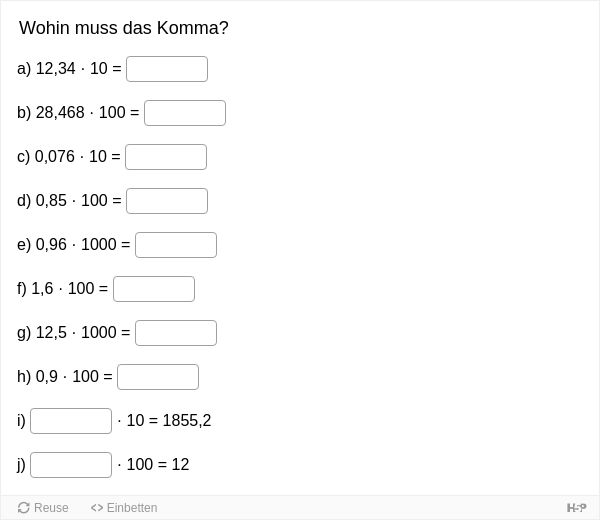Image resolution: width=600 pixels, height=520 pixels.
Task: Focus answer field for 12,34 · 10
Action: tap(167, 69)
